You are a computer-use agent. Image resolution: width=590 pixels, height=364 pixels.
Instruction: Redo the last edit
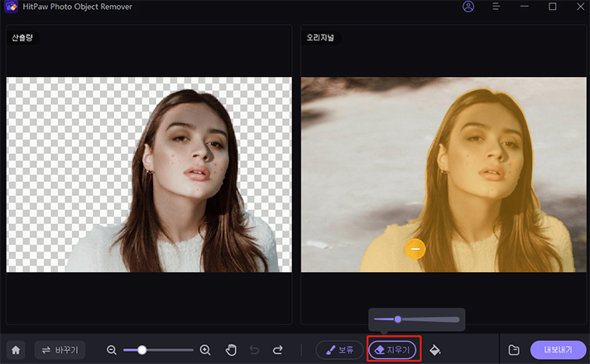278,350
